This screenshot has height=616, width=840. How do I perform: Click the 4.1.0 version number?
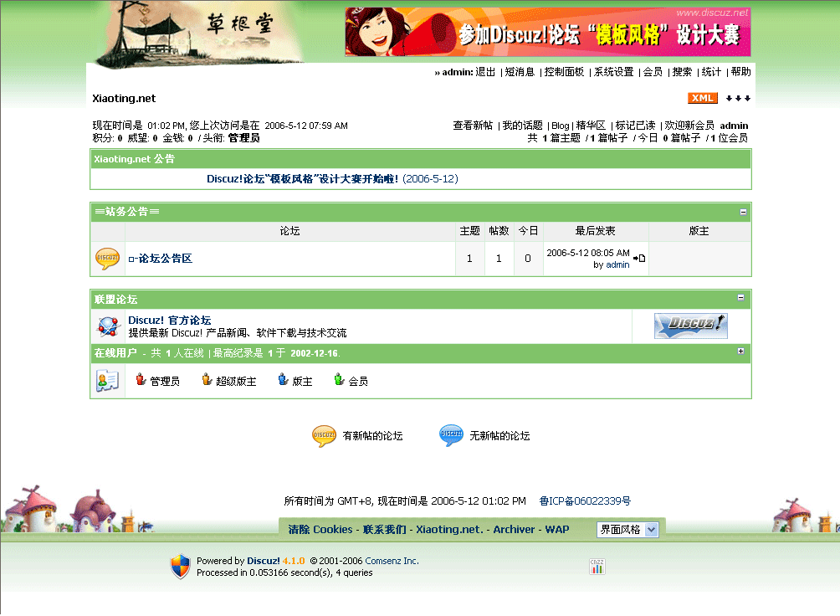pos(294,561)
